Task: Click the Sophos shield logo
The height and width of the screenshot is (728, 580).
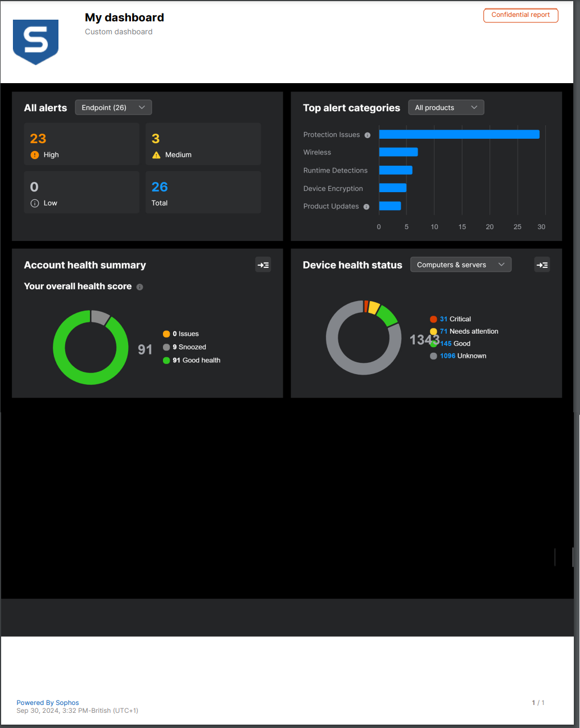Action: pos(35,42)
